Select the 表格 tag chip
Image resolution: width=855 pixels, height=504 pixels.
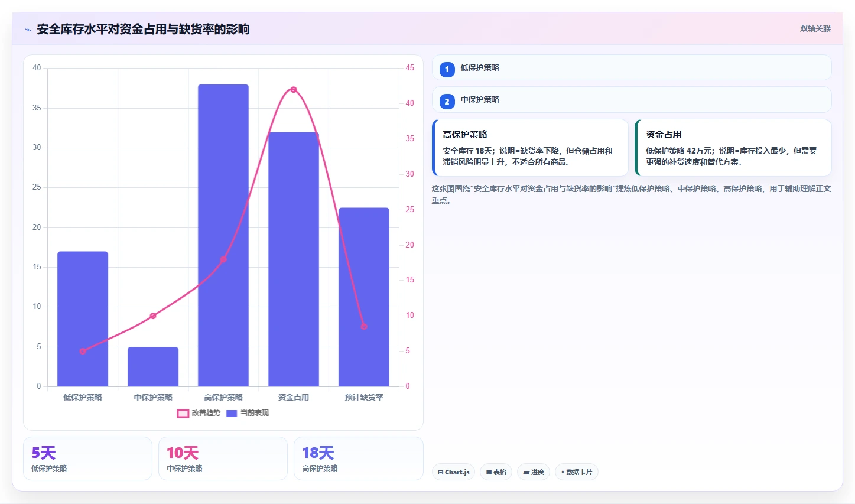(496, 472)
